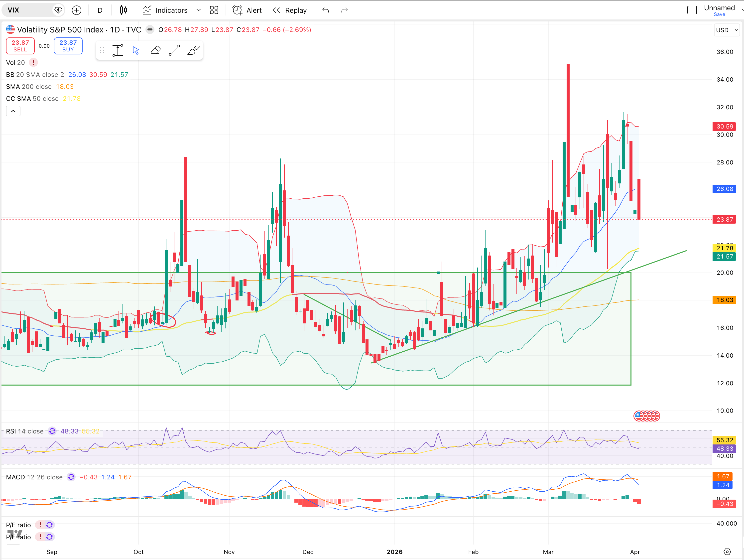
Task: Open the USD currency dropdown
Action: tap(727, 30)
